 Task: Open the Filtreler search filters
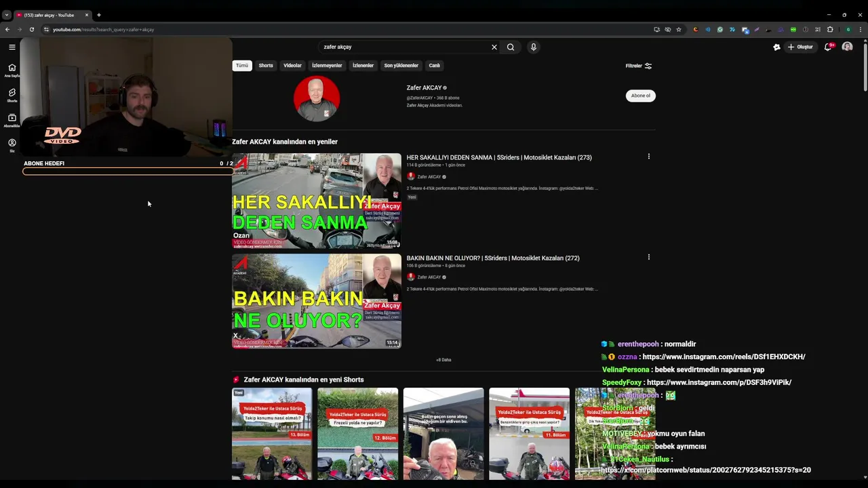tap(639, 66)
